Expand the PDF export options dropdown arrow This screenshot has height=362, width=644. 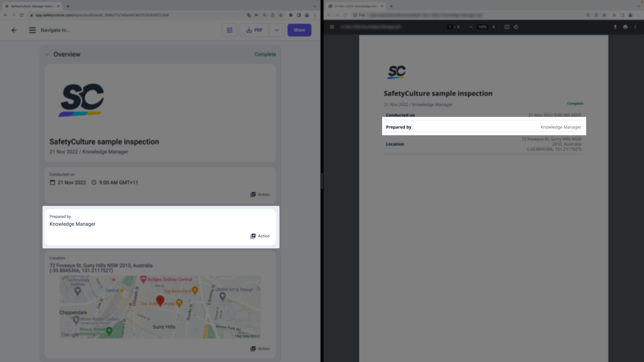(276, 30)
